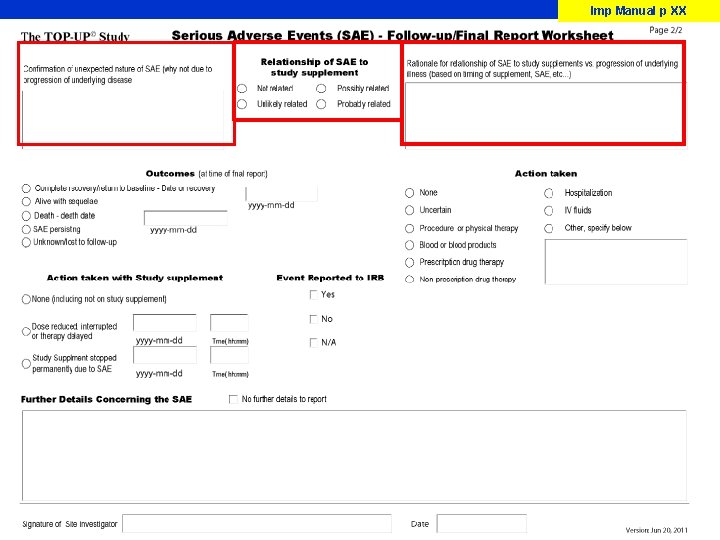Select 'Hospitalization' action taken
The height and width of the screenshot is (540, 720).
pos(549,193)
